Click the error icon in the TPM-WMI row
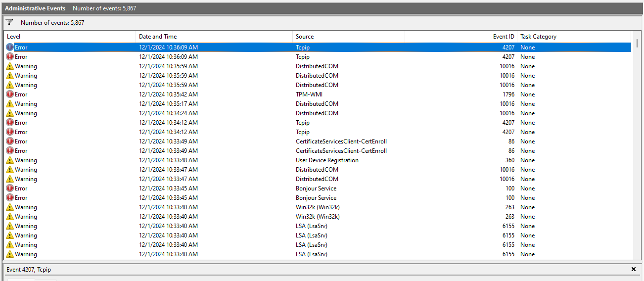 [x=10, y=94]
